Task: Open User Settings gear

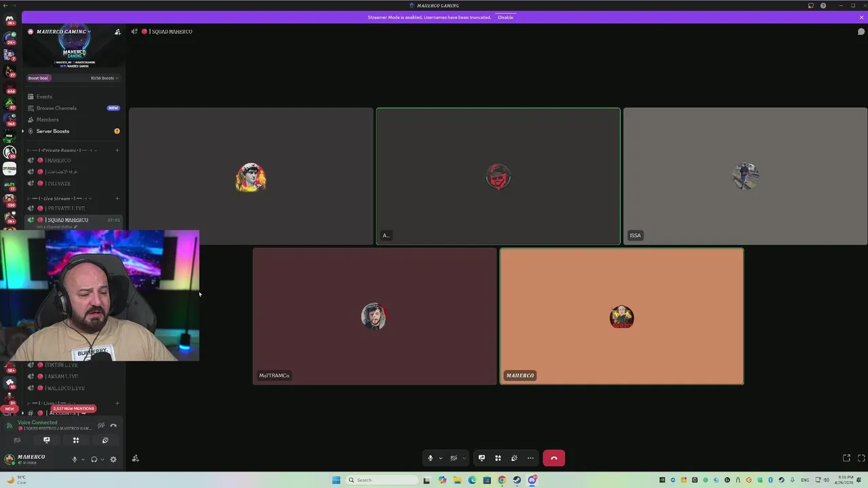Action: point(113,460)
